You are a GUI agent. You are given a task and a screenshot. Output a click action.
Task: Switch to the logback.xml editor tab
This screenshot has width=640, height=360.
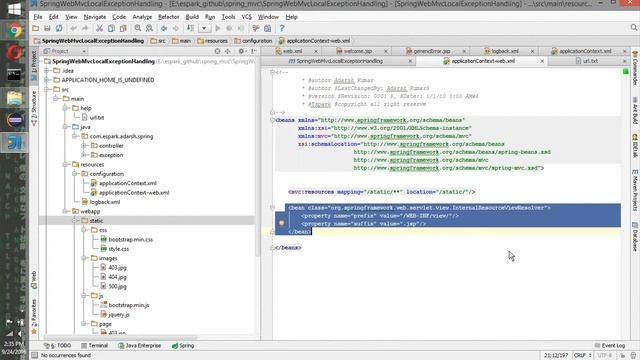[x=504, y=51]
